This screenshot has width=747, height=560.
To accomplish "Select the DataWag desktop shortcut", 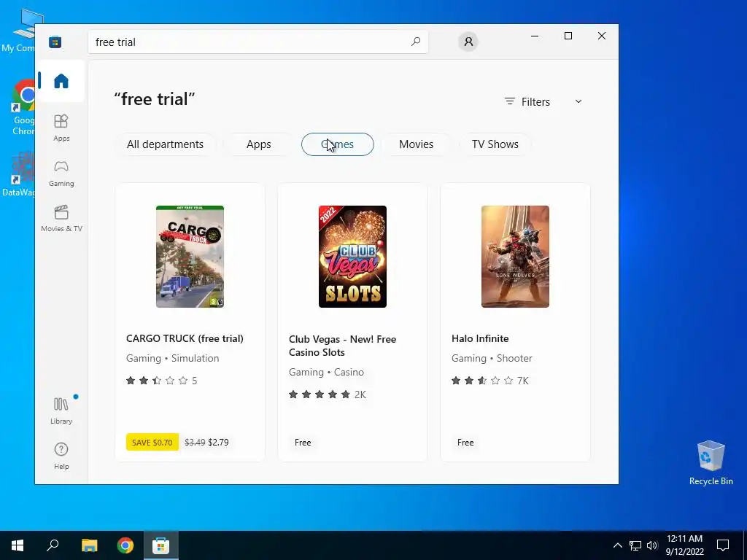I will [19, 174].
